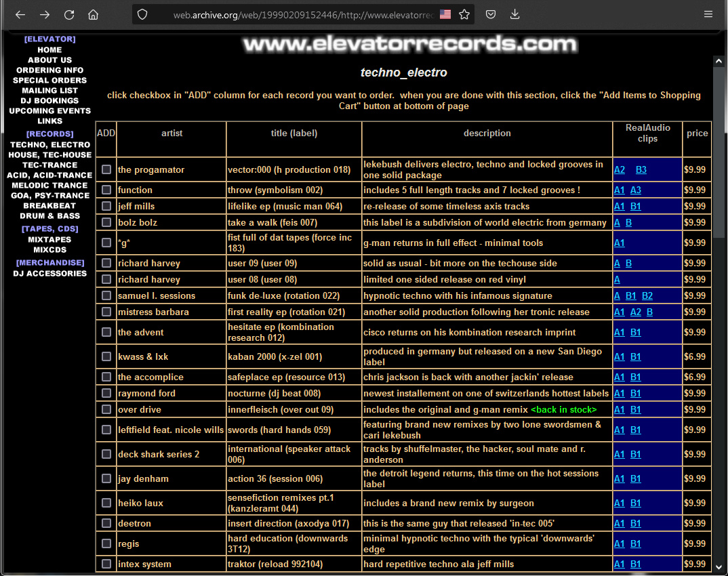Open the browser home page

(94, 15)
